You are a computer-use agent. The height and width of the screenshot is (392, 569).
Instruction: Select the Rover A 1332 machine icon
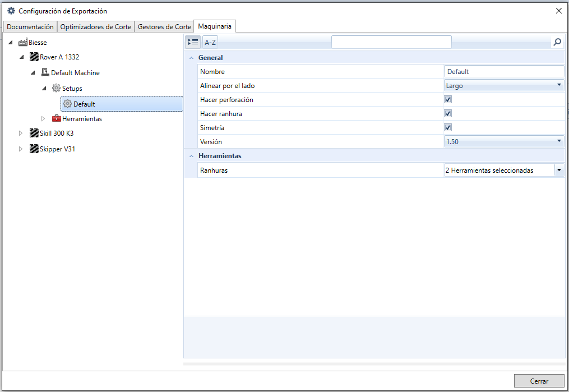[34, 57]
